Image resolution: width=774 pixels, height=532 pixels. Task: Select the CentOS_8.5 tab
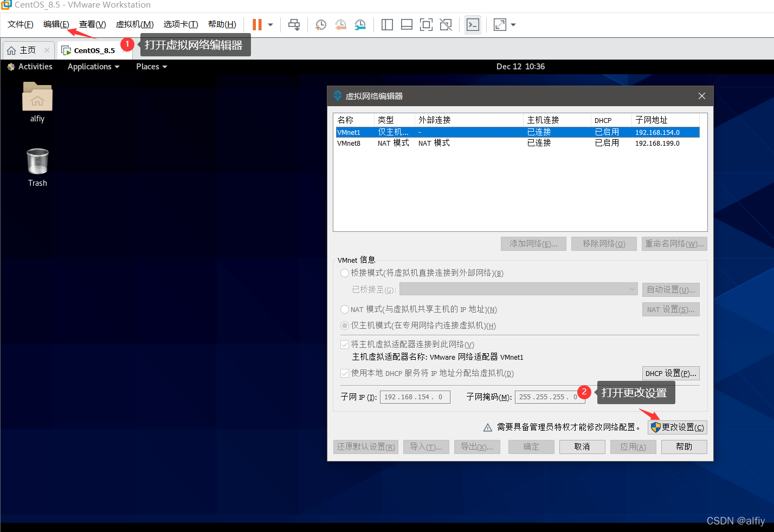[x=94, y=50]
